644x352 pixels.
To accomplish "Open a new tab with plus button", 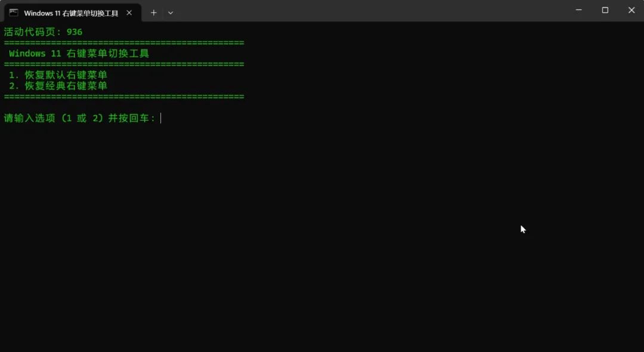I will click(153, 13).
